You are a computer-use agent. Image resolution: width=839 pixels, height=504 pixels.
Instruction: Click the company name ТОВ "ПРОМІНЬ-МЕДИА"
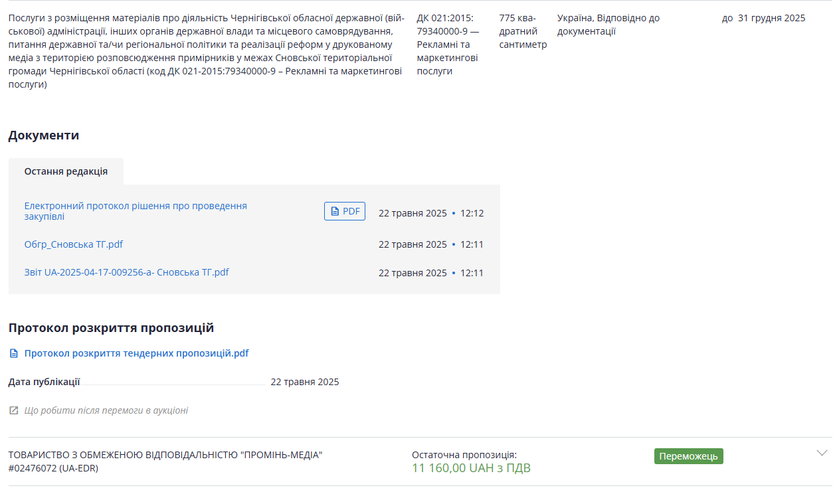[165, 455]
